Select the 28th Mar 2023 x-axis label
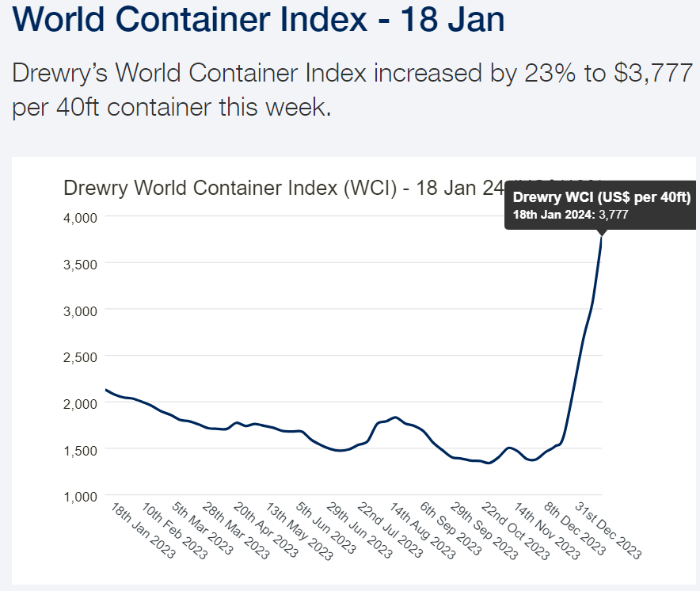Screen dimensions: 700x591 click(x=236, y=530)
